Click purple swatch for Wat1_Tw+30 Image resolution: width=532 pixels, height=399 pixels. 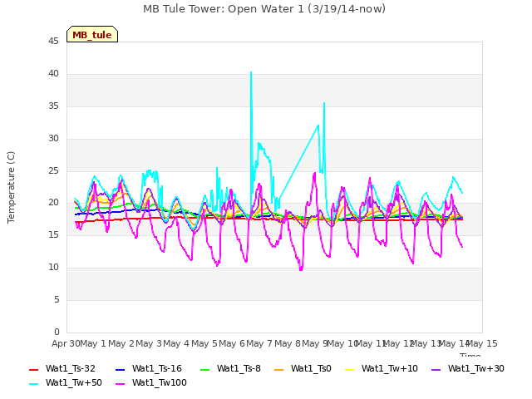tap(436, 369)
